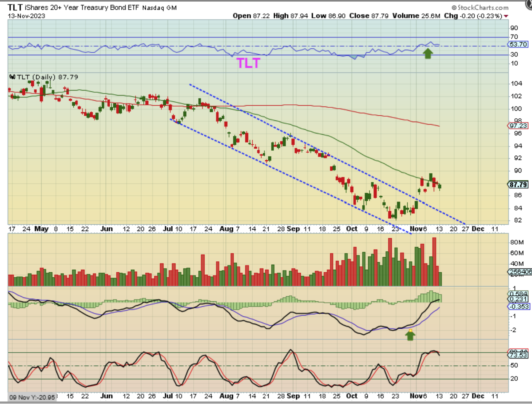The image size is (532, 404).
Task: Click the Open 87.22 quote value
Action: [x=251, y=16]
